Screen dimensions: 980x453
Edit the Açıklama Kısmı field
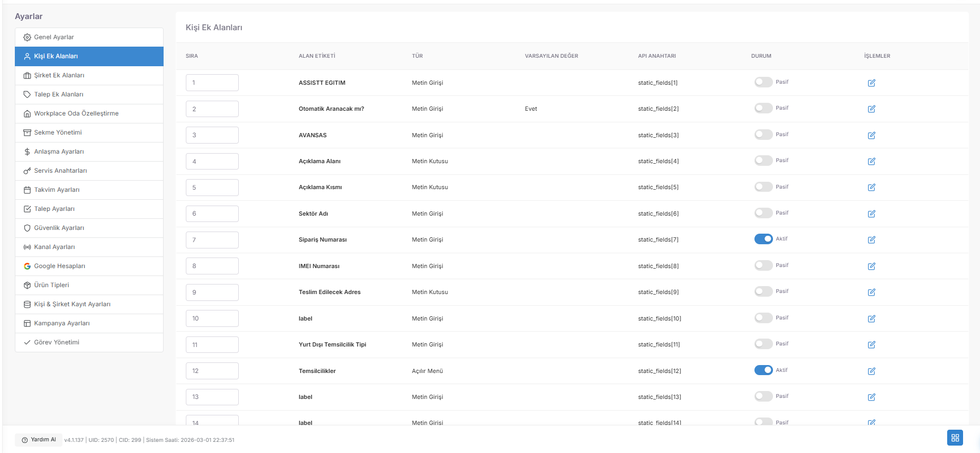point(871,187)
